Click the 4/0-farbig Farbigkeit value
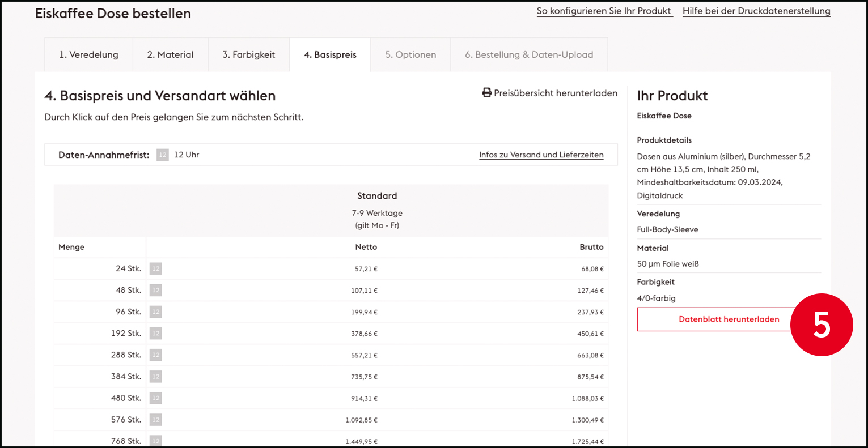868x448 pixels. (656, 298)
